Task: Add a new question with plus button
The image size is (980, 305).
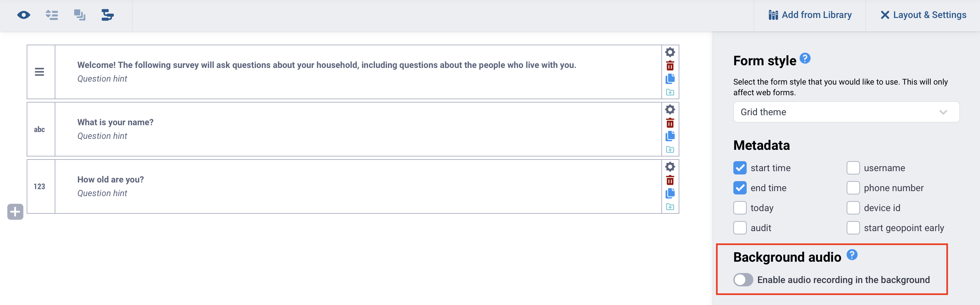Action: (15, 211)
